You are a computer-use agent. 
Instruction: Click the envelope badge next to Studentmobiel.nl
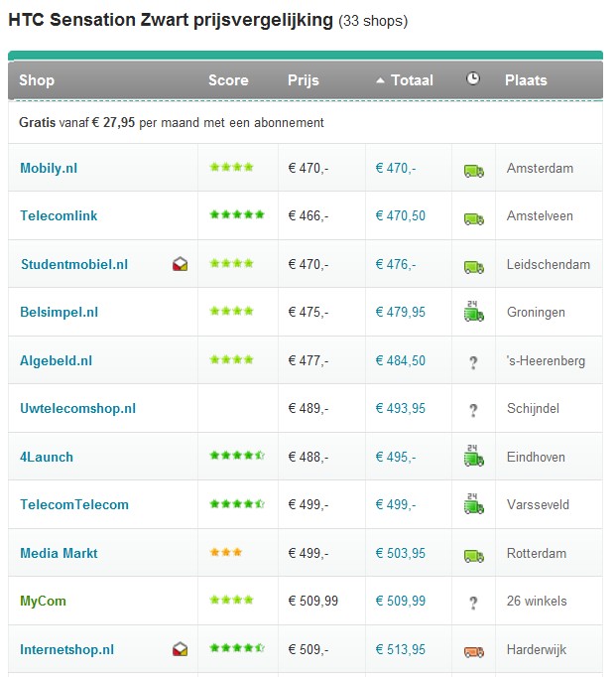180,265
